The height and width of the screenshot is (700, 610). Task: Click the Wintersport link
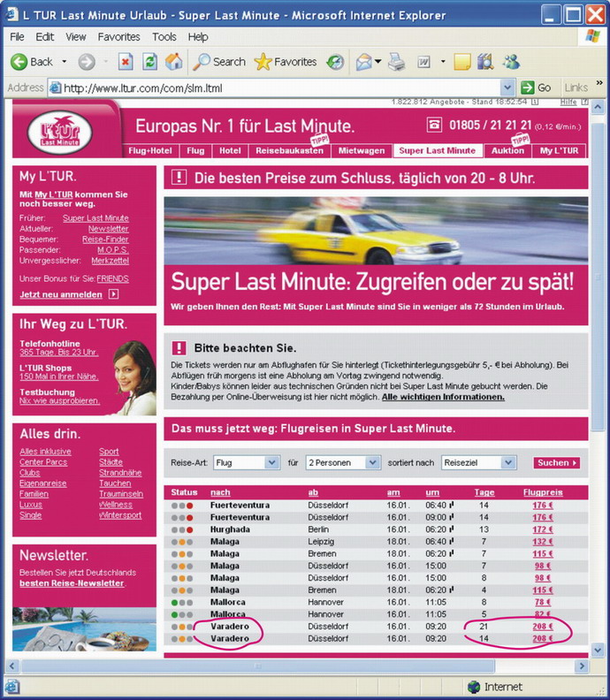[120, 515]
